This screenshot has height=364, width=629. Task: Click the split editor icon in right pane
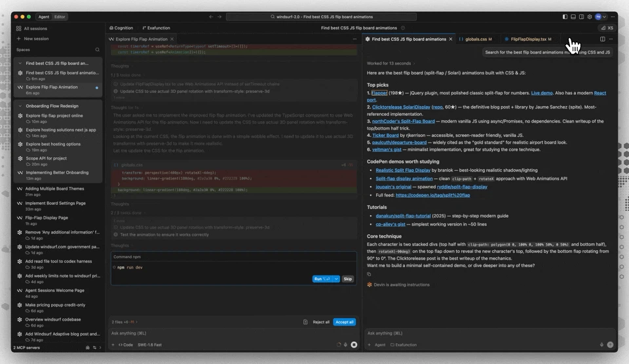[x=603, y=39]
